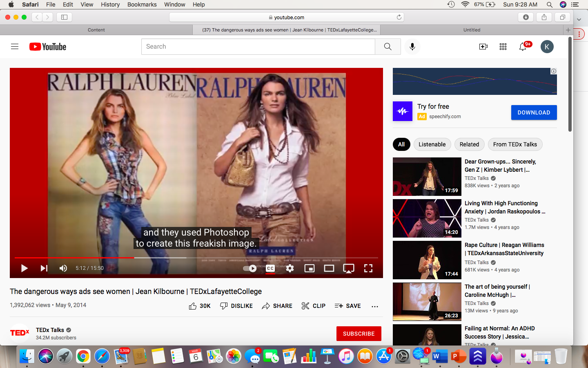Open more actions ellipsis under video
This screenshot has height=368, width=588.
point(375,306)
